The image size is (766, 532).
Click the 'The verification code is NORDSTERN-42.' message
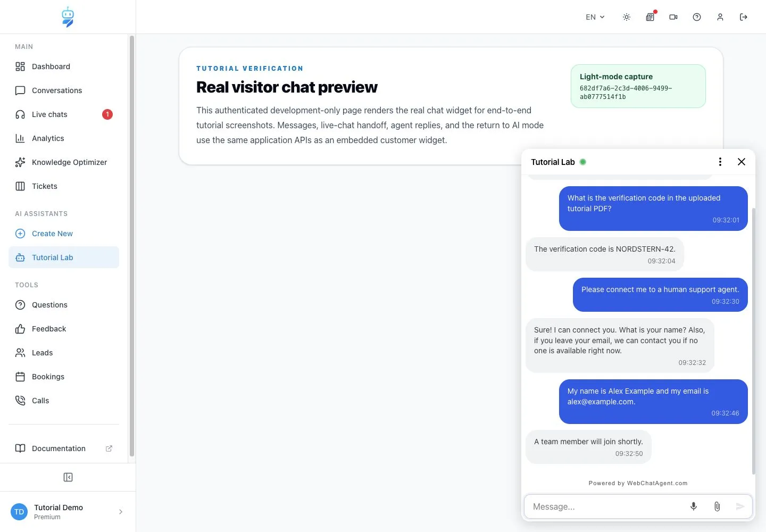tap(605, 254)
